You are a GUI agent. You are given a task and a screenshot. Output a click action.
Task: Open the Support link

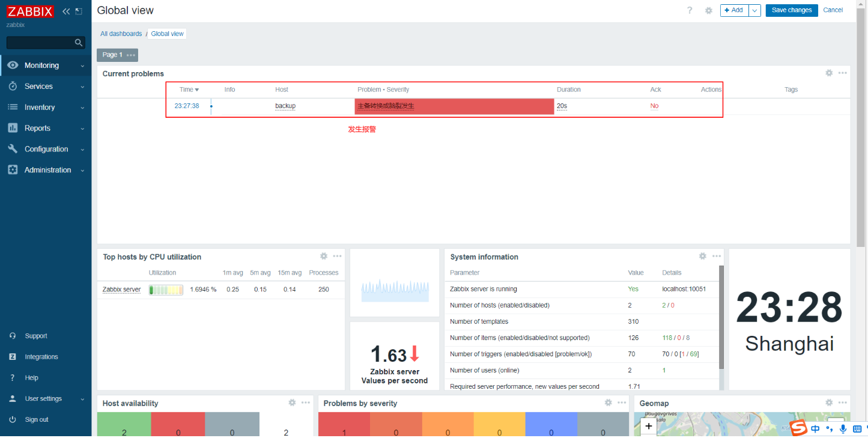pos(36,336)
